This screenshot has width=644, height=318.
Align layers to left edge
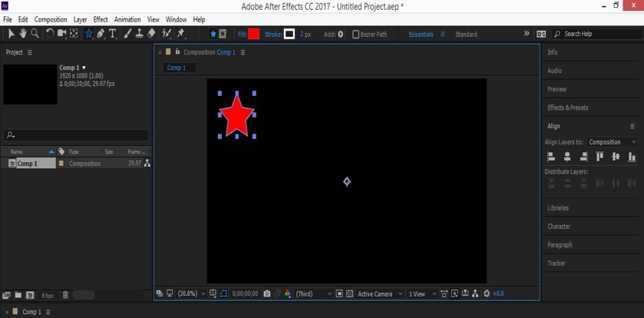click(551, 157)
